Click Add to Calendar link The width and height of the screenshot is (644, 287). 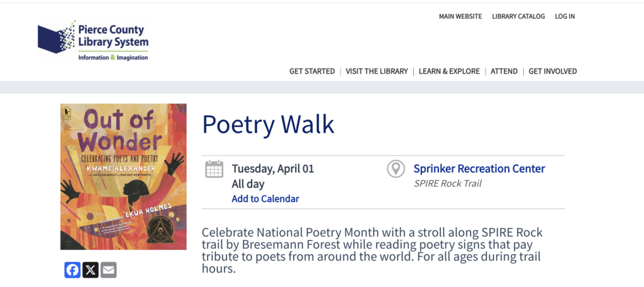click(265, 199)
